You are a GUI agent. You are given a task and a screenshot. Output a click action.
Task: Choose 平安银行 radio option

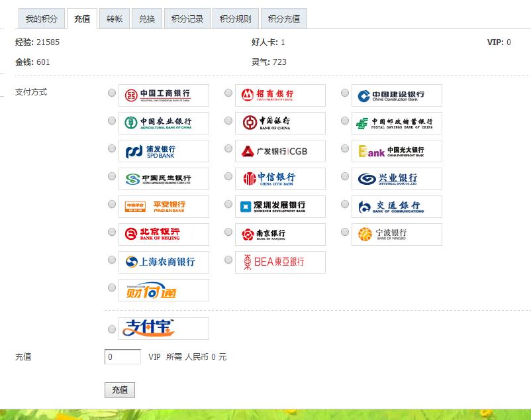click(x=112, y=204)
